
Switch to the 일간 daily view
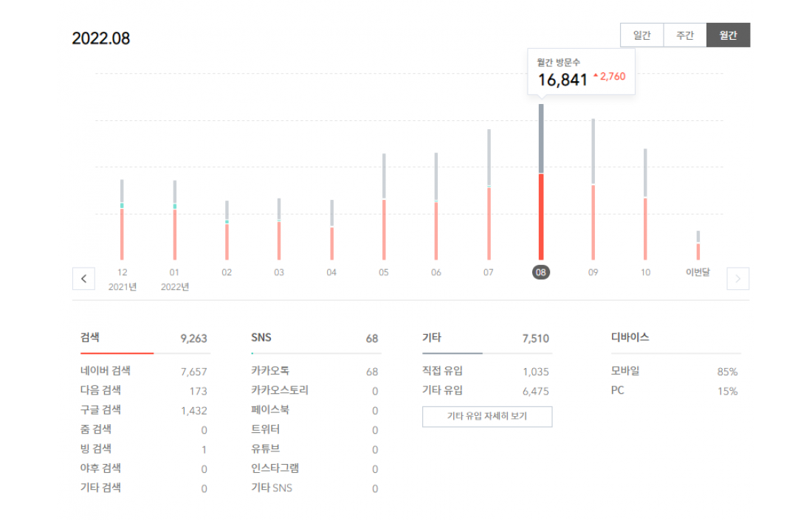[x=641, y=35]
